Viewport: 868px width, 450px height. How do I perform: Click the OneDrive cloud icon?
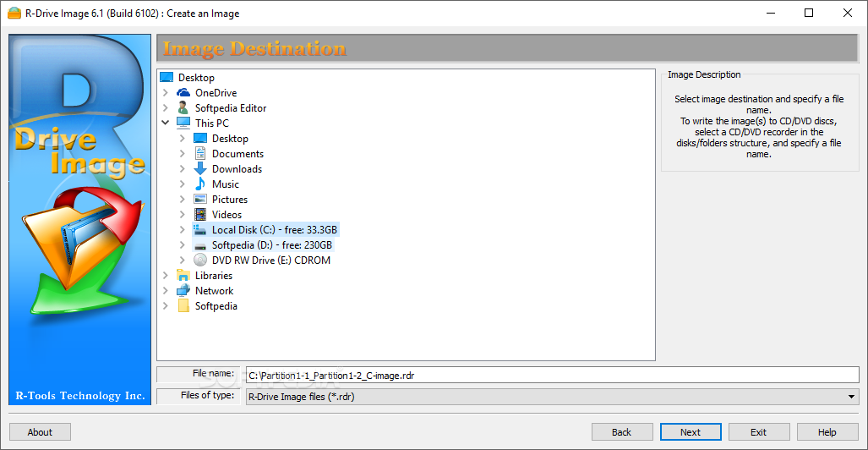(x=183, y=92)
